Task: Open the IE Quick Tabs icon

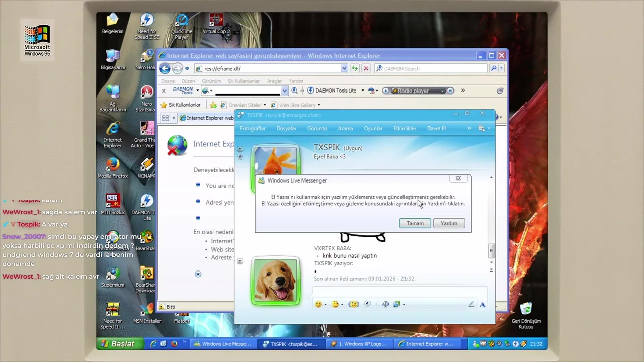Action: pyautogui.click(x=165, y=118)
